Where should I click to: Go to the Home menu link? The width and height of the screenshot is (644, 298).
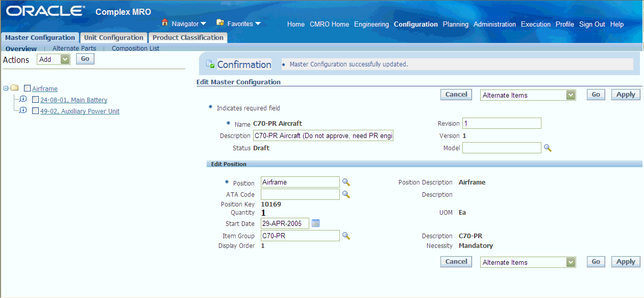pyautogui.click(x=296, y=24)
